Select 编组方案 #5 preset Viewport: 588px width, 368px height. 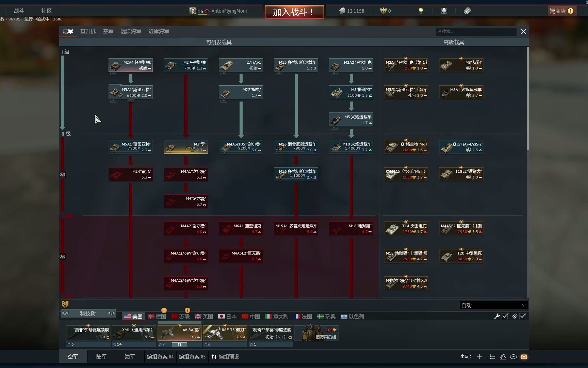point(192,357)
